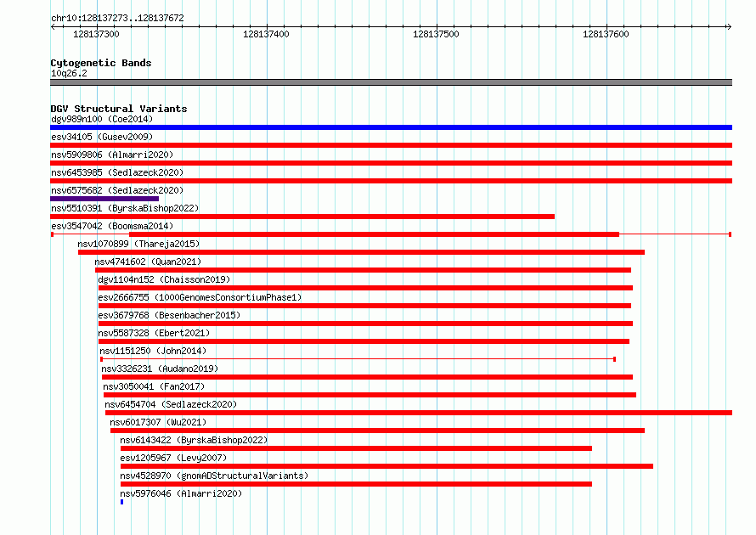Open the esv34105 (Gusev2009) label
The image size is (756, 535).
pos(102,137)
